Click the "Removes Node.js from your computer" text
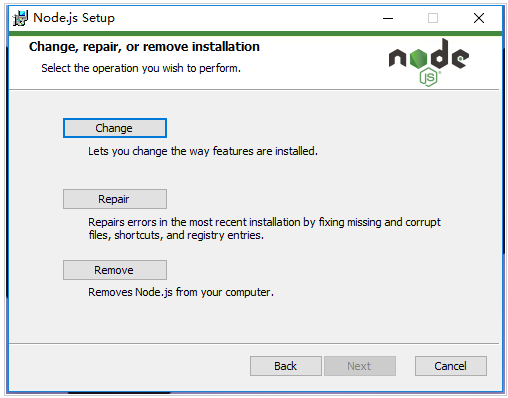Viewport: 508px width, 398px height. coord(181,292)
